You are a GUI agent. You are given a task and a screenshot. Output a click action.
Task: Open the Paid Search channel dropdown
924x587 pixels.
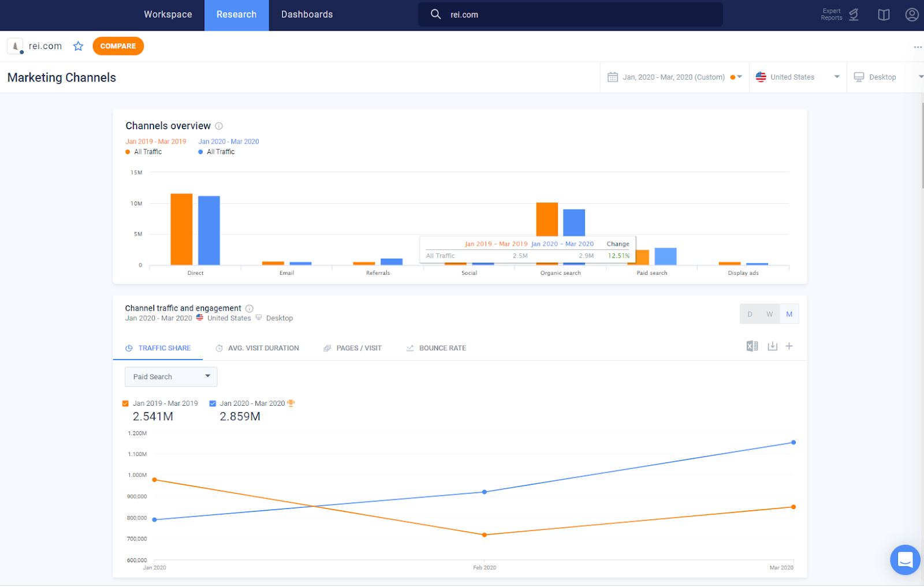(x=171, y=376)
